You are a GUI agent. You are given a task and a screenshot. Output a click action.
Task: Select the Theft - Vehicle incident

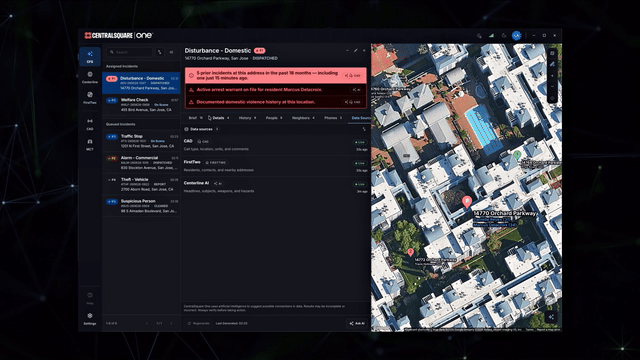pyautogui.click(x=141, y=184)
